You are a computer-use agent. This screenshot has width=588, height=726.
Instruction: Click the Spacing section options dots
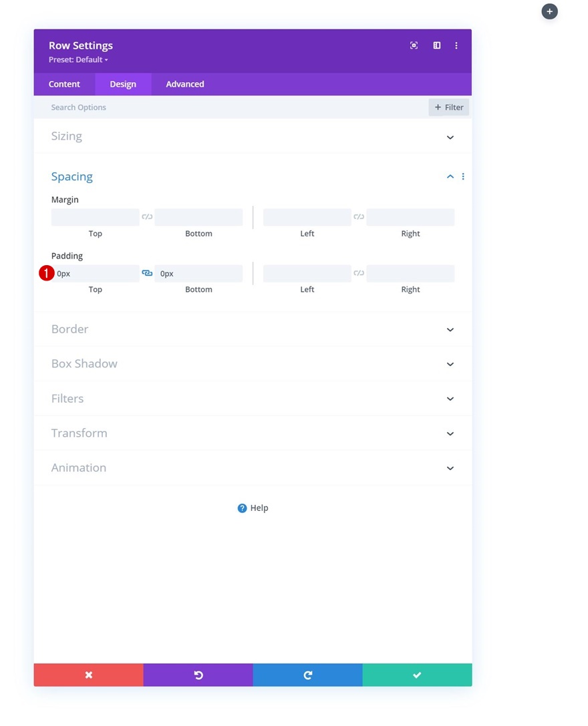(463, 176)
